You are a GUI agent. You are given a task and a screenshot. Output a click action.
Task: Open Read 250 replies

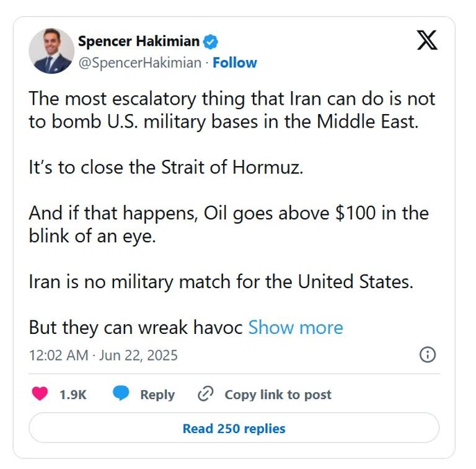tap(234, 428)
